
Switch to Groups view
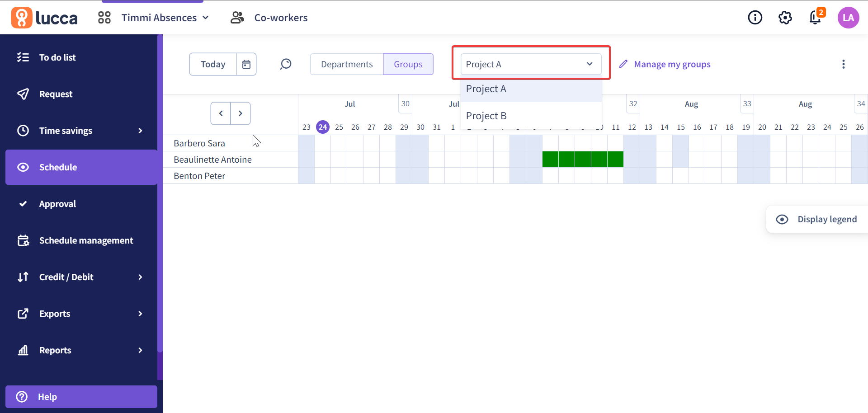[408, 64]
